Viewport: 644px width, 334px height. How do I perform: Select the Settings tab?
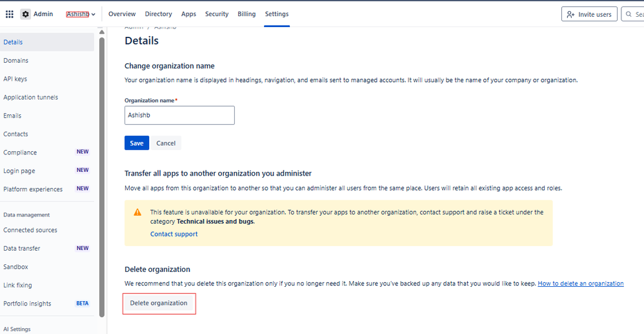pyautogui.click(x=277, y=14)
